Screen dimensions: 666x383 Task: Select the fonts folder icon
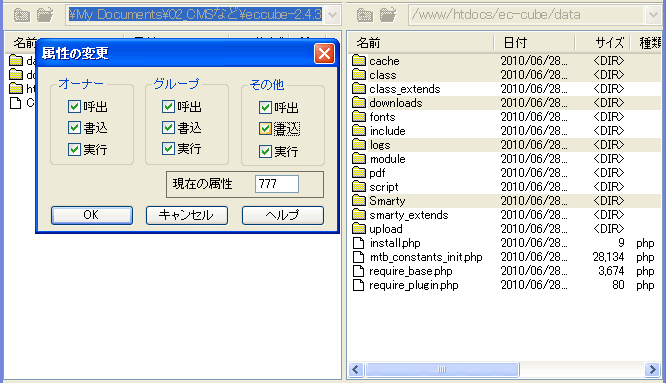pyautogui.click(x=359, y=116)
